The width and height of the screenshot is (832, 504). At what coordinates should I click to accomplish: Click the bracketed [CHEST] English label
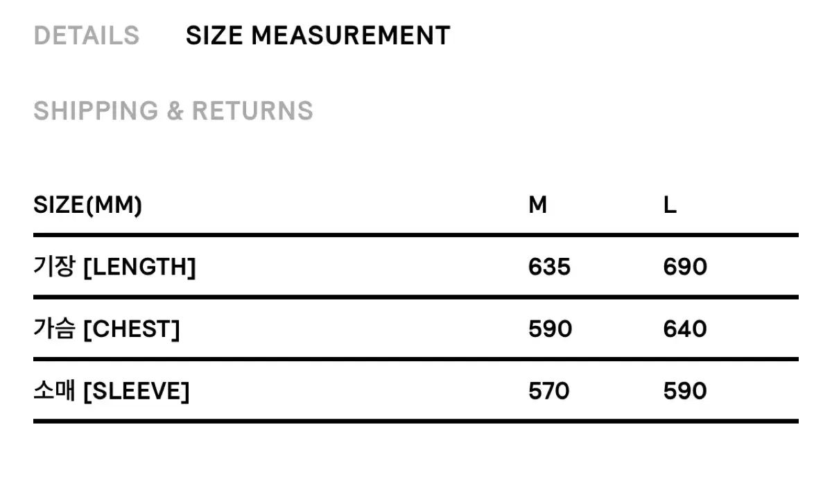coord(131,329)
